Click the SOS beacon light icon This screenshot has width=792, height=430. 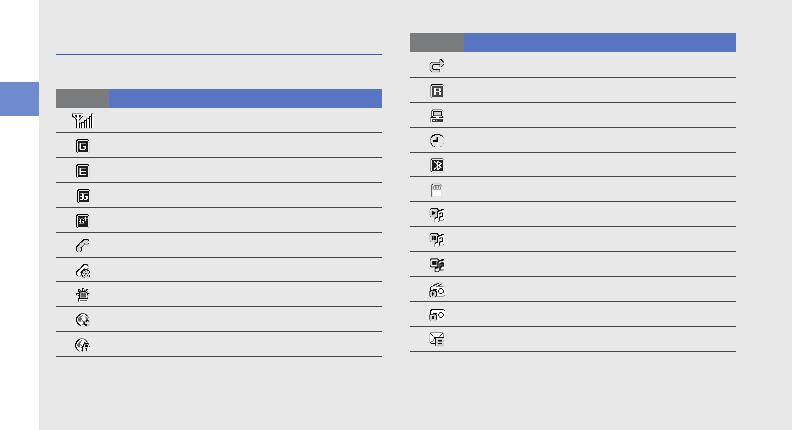coord(82,295)
